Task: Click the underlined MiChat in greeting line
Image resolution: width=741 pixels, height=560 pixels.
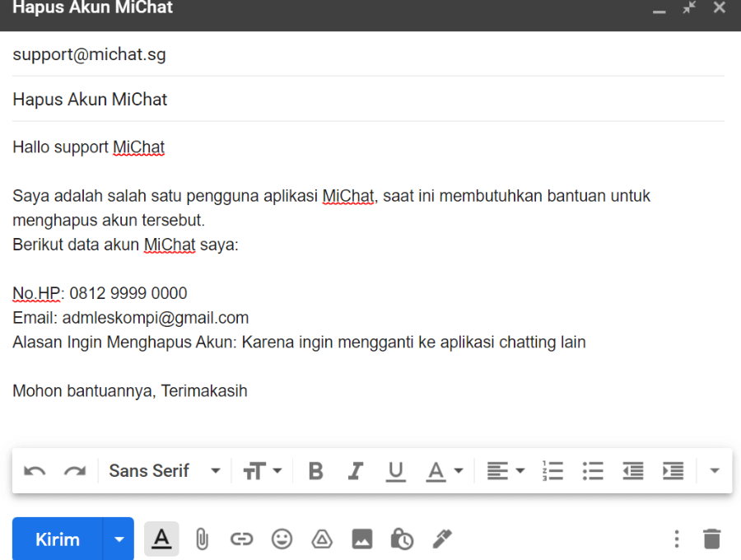Action: [x=138, y=147]
